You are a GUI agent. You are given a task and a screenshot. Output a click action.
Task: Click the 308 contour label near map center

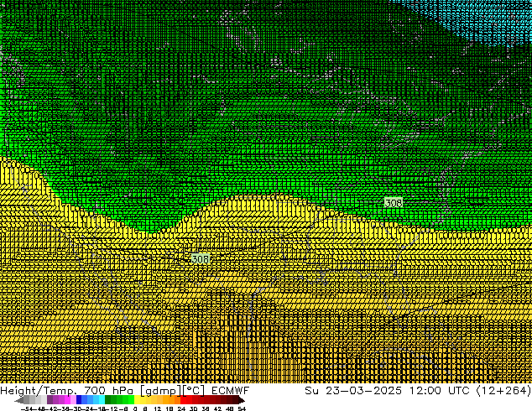point(201,259)
